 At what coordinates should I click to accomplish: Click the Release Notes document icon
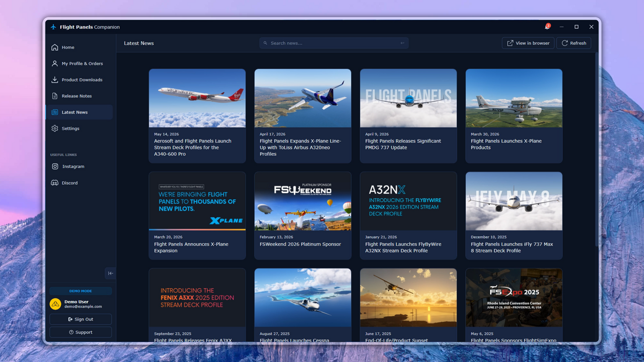click(x=55, y=96)
